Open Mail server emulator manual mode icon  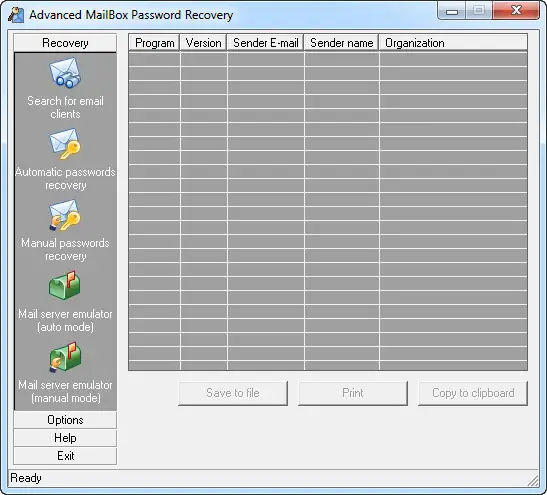coord(65,357)
